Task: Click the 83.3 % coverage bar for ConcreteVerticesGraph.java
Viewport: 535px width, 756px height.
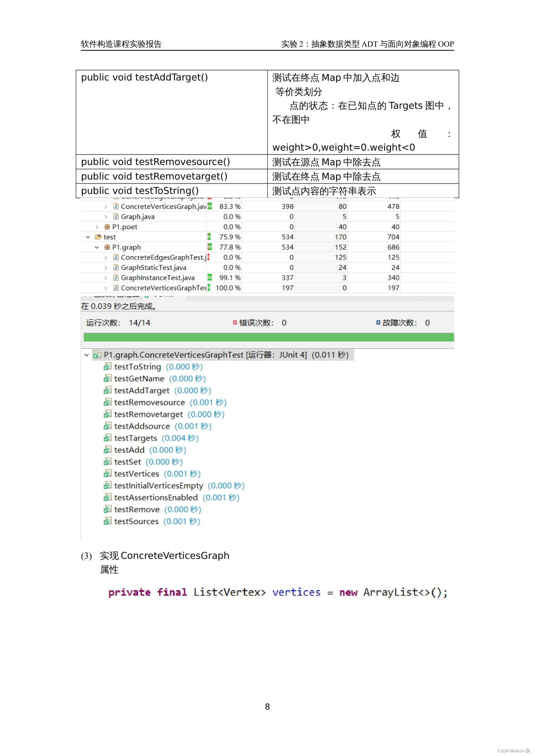Action: (x=210, y=207)
